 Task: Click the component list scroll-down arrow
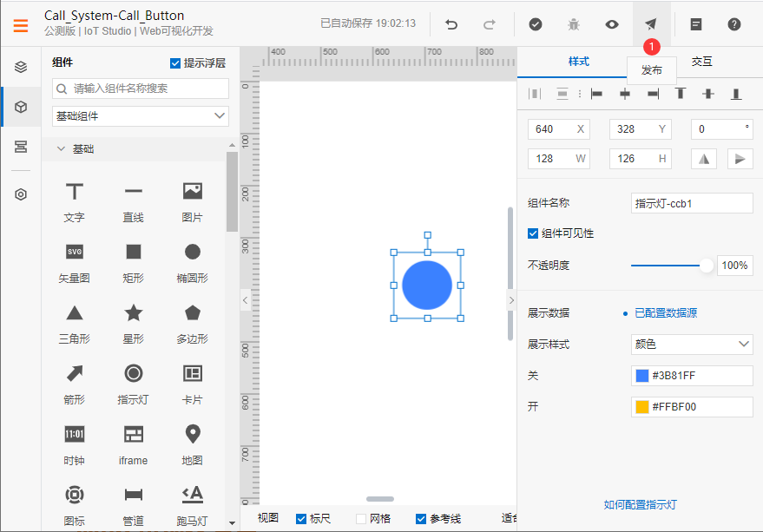tap(232, 523)
